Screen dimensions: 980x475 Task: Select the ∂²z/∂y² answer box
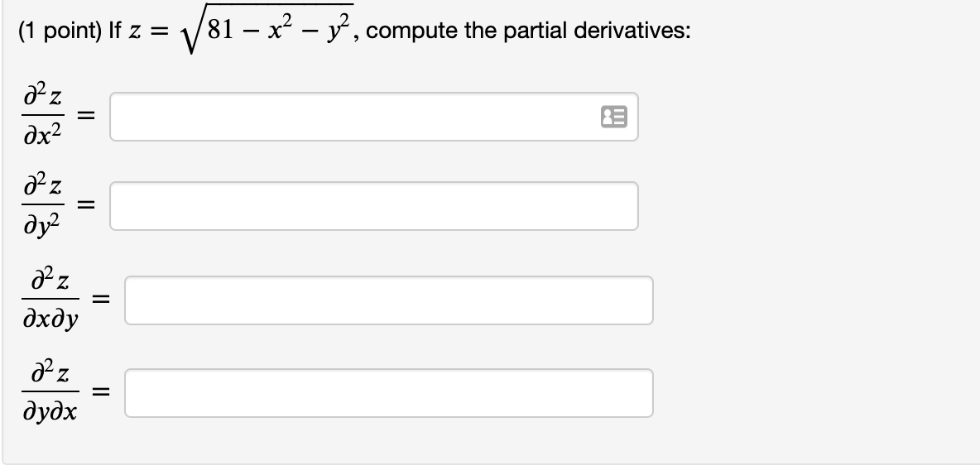374,206
